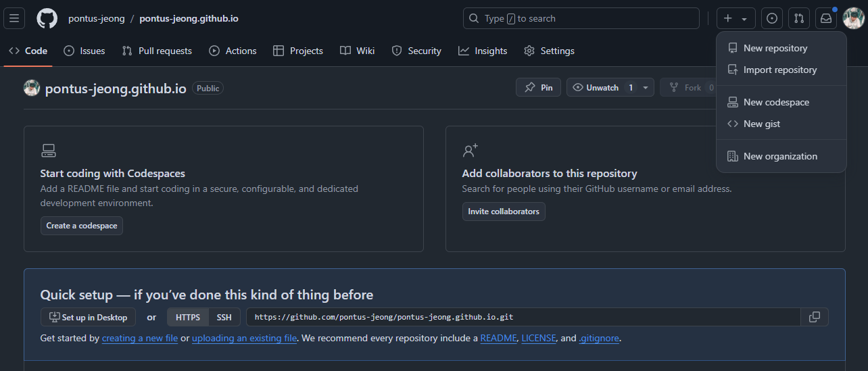868x371 pixels.
Task: Click Add collaborators to this repository heading
Action: 550,174
